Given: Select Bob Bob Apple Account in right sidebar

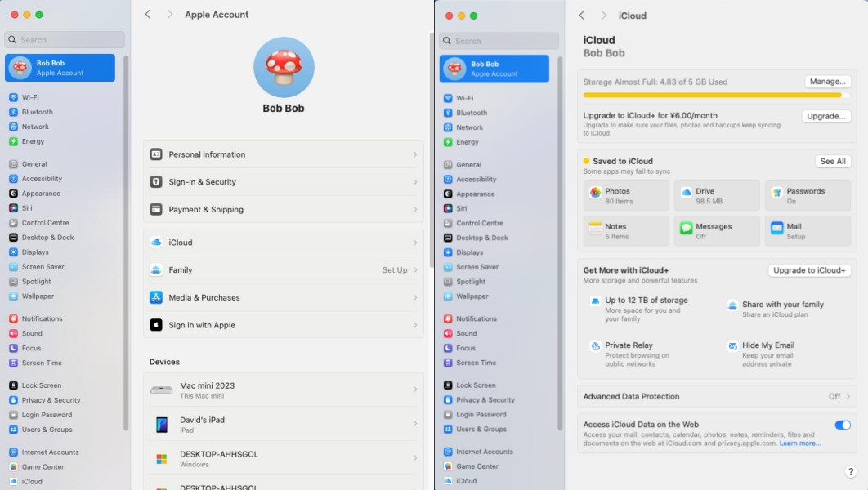Looking at the screenshot, I should coord(494,69).
